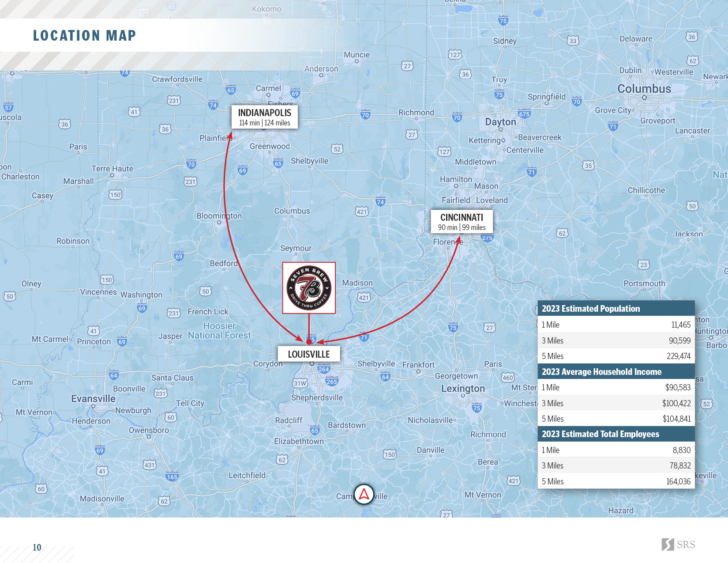Click the population value 90,599
This screenshot has height=563, width=728.
pos(679,340)
